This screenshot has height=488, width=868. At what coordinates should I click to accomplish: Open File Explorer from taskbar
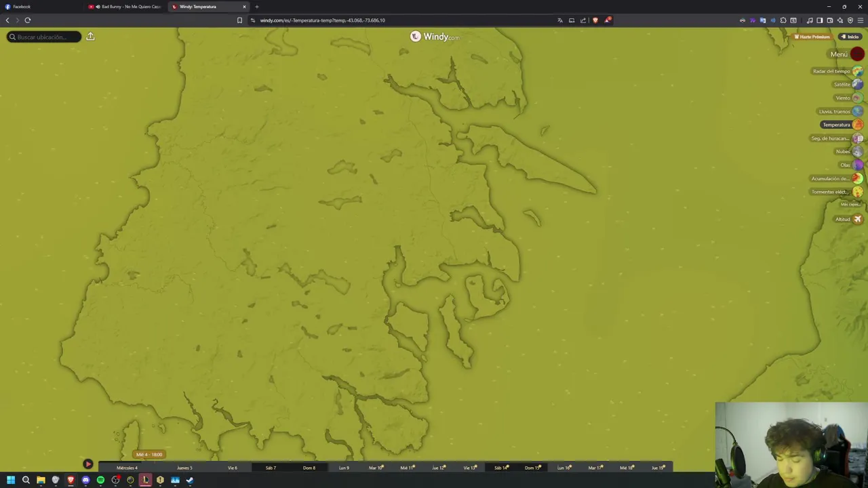41,480
